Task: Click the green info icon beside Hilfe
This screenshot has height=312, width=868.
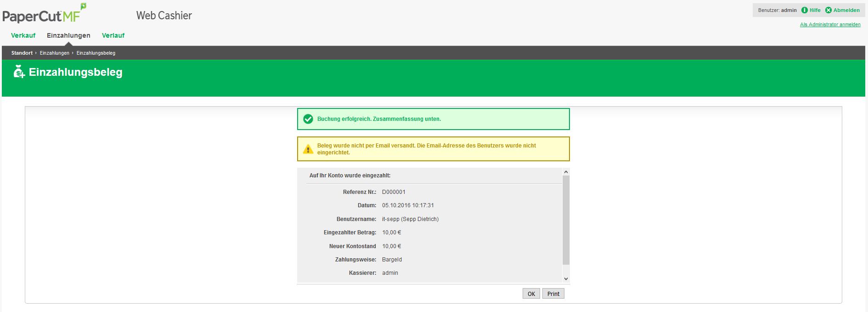Action: (804, 10)
